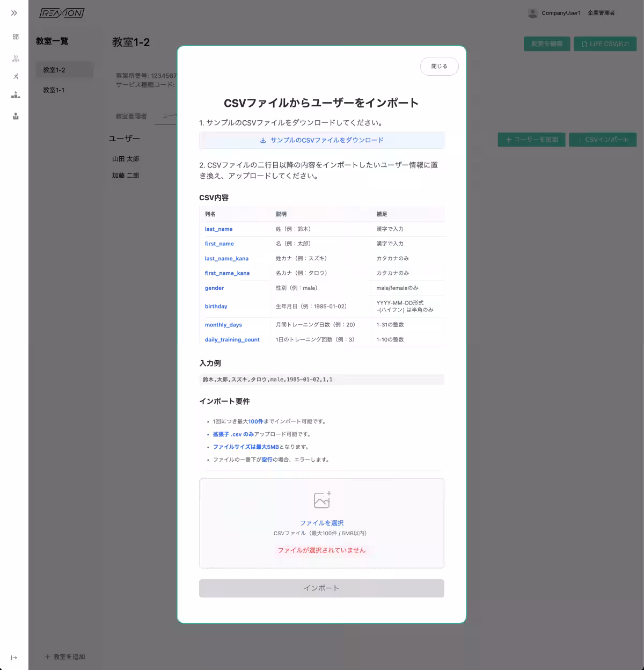Open the organization hierarchy icon in the sidebar

16,59
